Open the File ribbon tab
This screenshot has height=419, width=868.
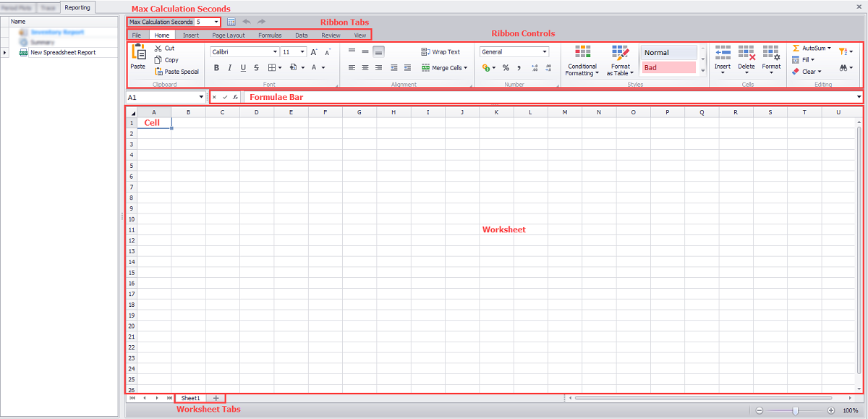pos(137,35)
